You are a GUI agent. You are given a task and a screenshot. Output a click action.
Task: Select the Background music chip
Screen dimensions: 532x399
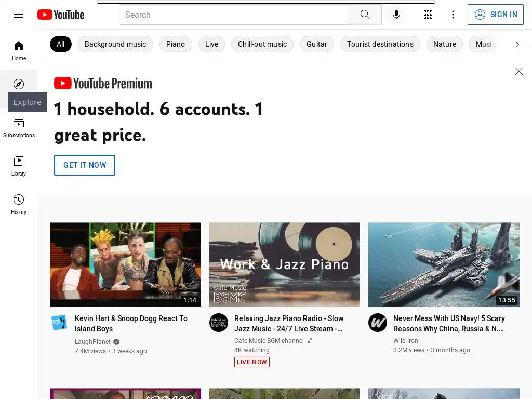[x=115, y=44]
